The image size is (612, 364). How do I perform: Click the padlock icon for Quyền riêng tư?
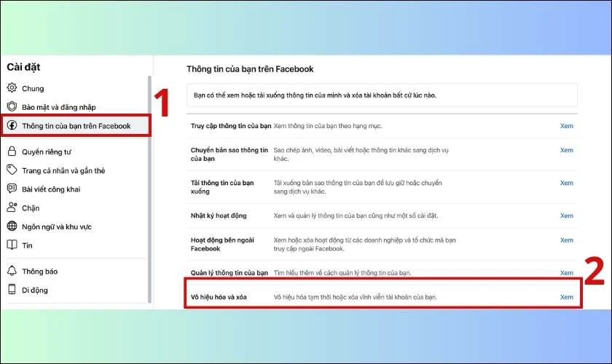pos(12,151)
